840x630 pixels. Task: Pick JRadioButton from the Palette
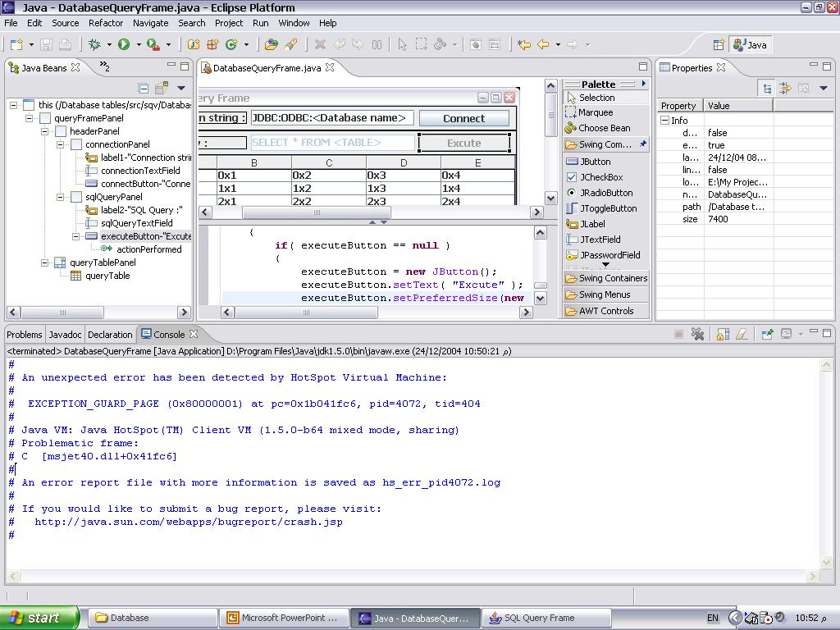click(600, 193)
